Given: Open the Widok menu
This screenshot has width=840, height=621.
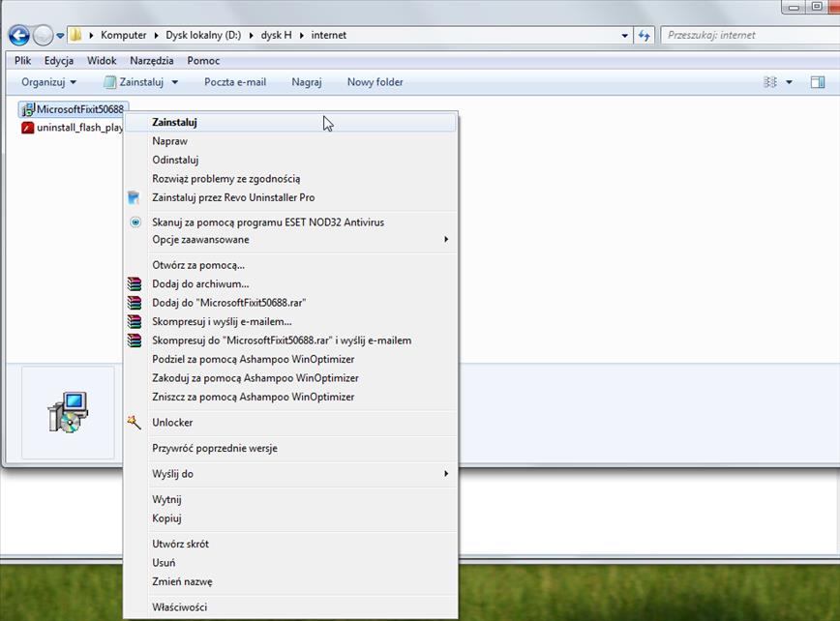Looking at the screenshot, I should pyautogui.click(x=102, y=61).
